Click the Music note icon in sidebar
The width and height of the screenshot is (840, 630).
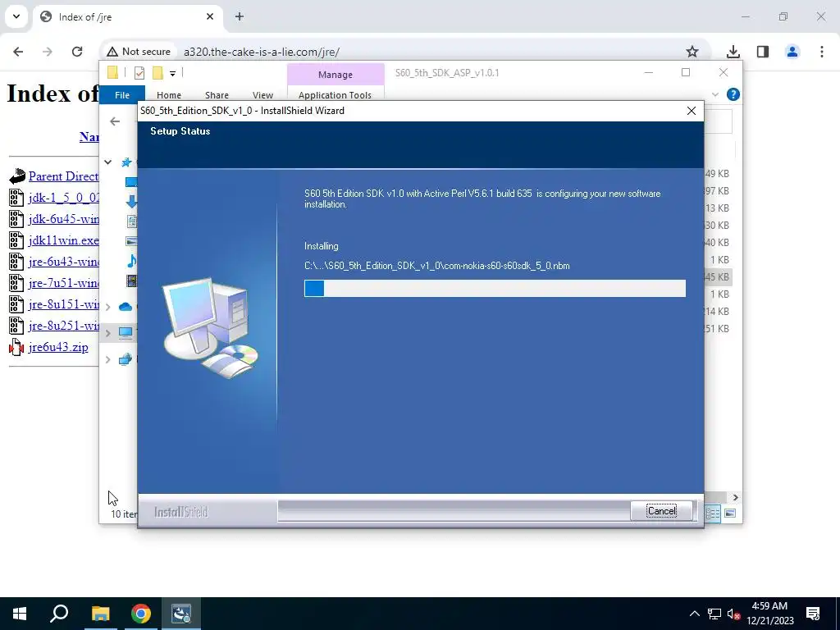coord(132,261)
